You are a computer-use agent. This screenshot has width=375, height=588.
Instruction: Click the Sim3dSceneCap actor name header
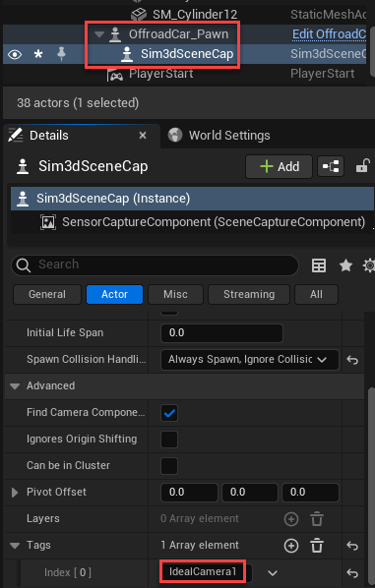94,166
